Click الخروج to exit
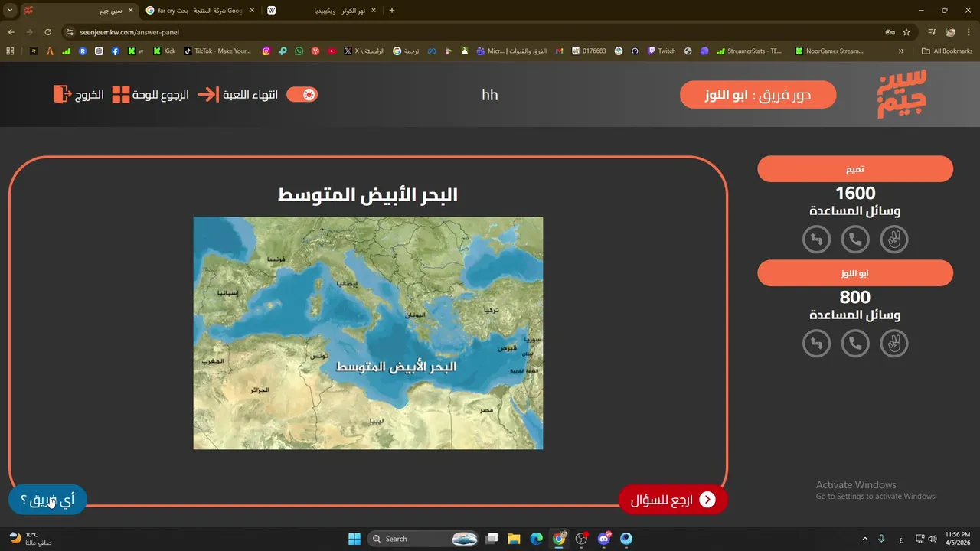Viewport: 980px width, 551px height. pyautogui.click(x=78, y=95)
